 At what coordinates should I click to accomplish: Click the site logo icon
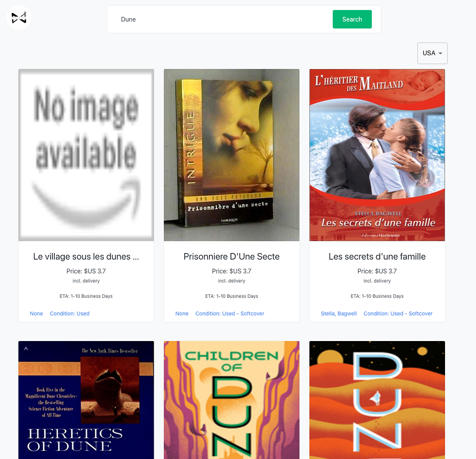[19, 18]
